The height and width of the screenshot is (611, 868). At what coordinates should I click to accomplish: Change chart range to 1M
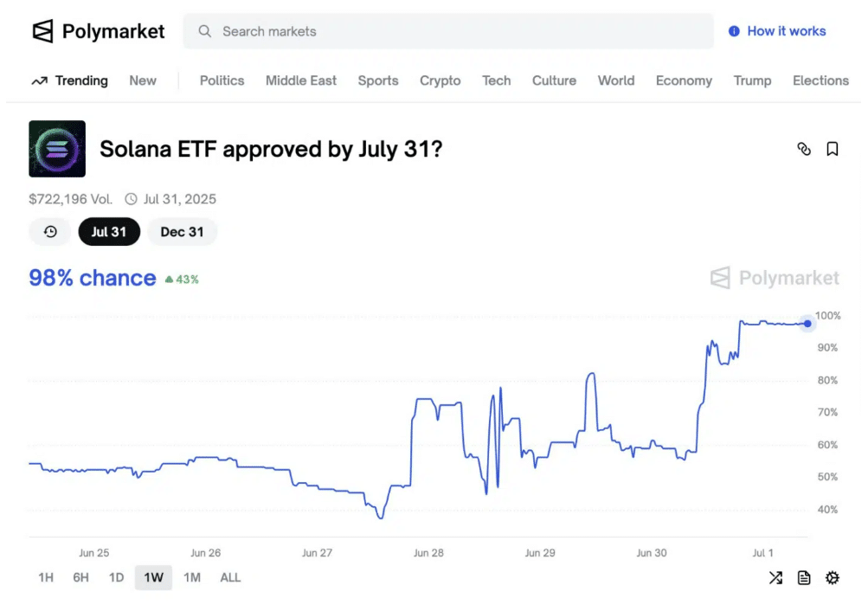click(192, 578)
